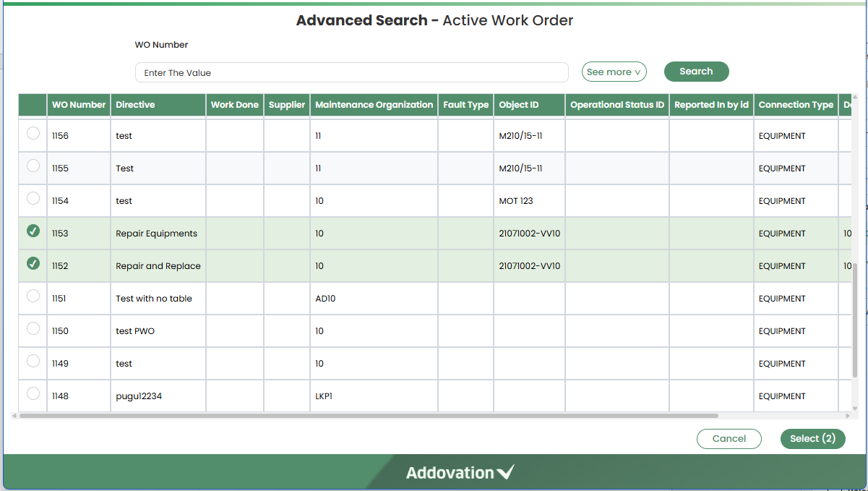868x491 pixels.
Task: Uncheck the work order 1152 row
Action: point(33,264)
